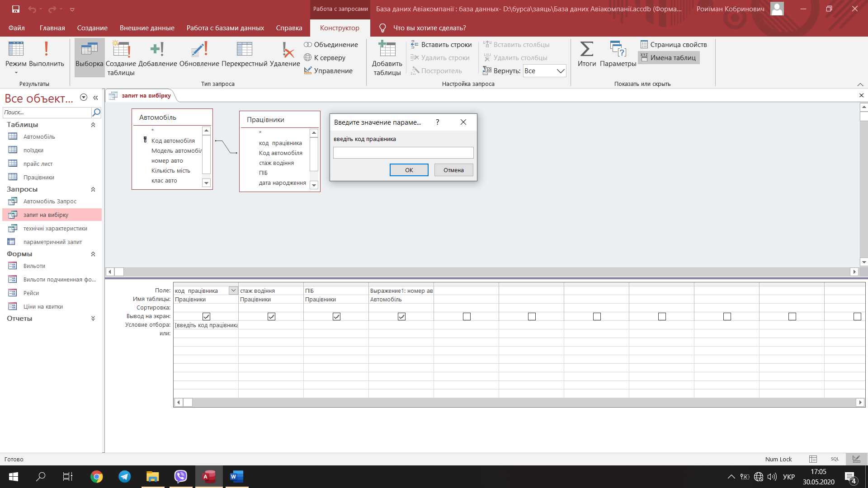Open the Создание ribbon tab
The height and width of the screenshot is (488, 868).
pyautogui.click(x=92, y=28)
